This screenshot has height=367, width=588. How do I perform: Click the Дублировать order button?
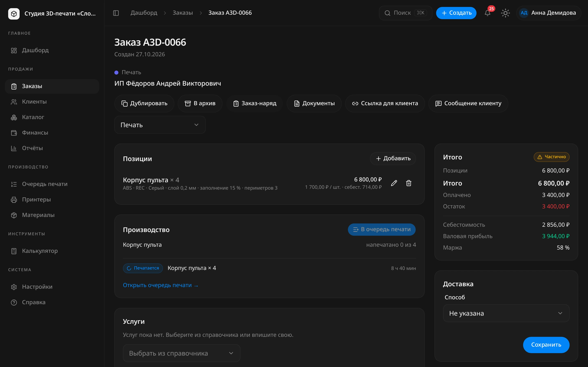144,103
